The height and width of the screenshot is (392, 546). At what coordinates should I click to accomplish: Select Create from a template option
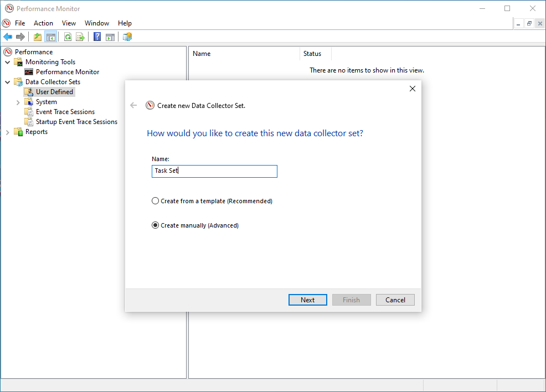[x=156, y=200]
